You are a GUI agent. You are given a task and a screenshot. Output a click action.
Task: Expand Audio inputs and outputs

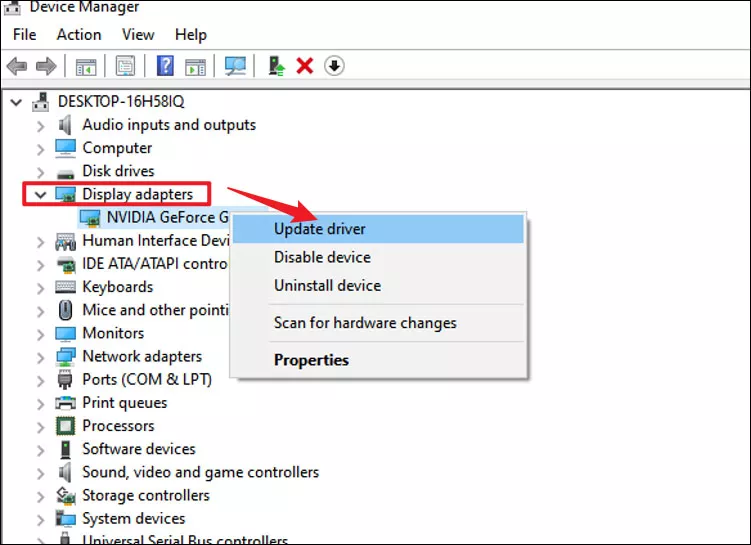[x=41, y=126]
